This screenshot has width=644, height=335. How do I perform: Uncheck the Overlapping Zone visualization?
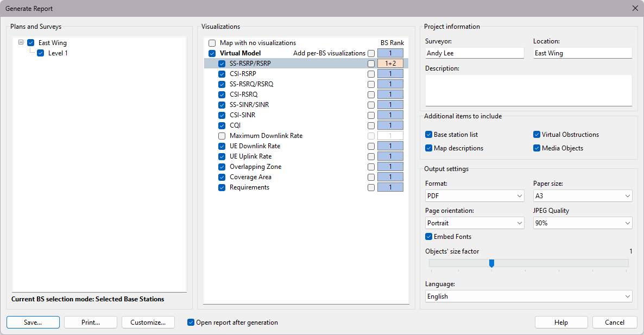(222, 167)
